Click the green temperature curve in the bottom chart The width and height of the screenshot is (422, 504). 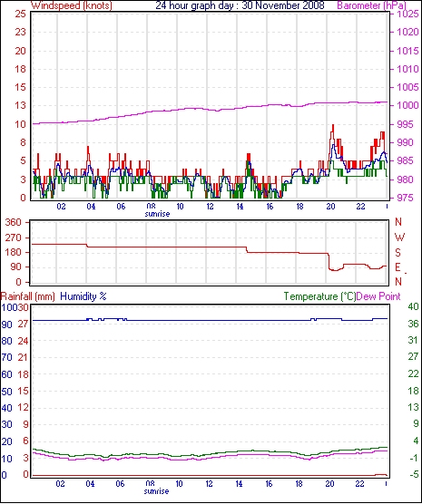pos(210,452)
